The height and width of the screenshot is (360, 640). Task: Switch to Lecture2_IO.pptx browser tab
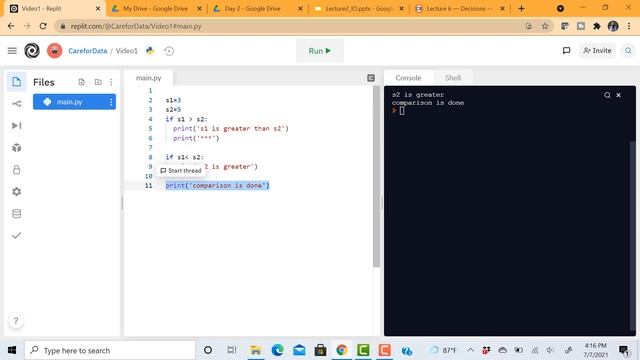(x=359, y=9)
